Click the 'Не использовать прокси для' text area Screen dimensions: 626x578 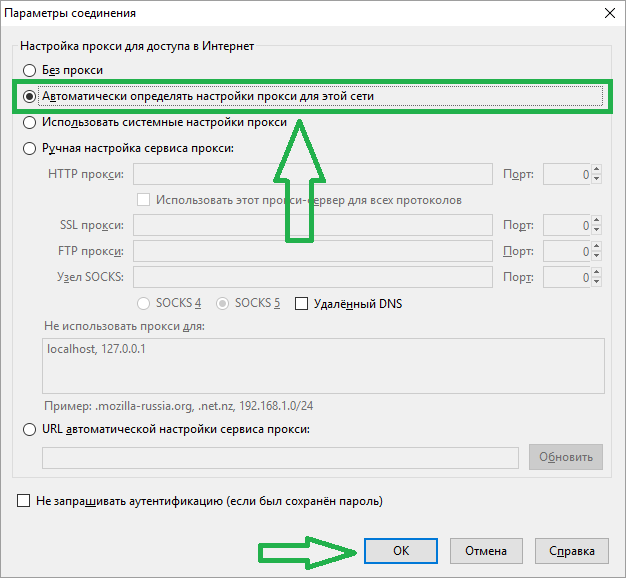[x=322, y=366]
